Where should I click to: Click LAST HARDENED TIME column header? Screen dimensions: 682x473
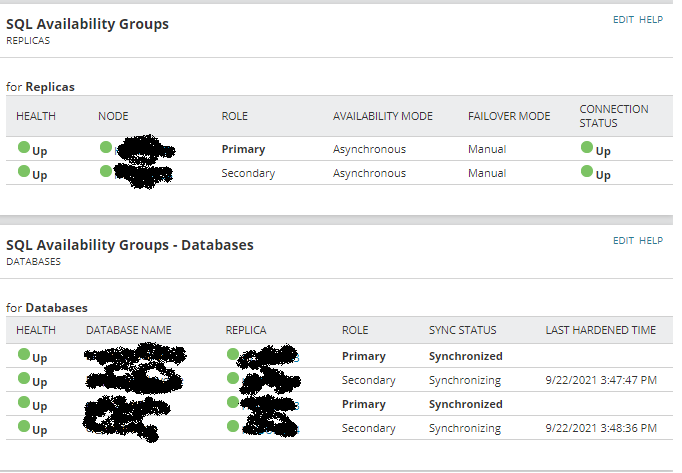[x=601, y=330]
